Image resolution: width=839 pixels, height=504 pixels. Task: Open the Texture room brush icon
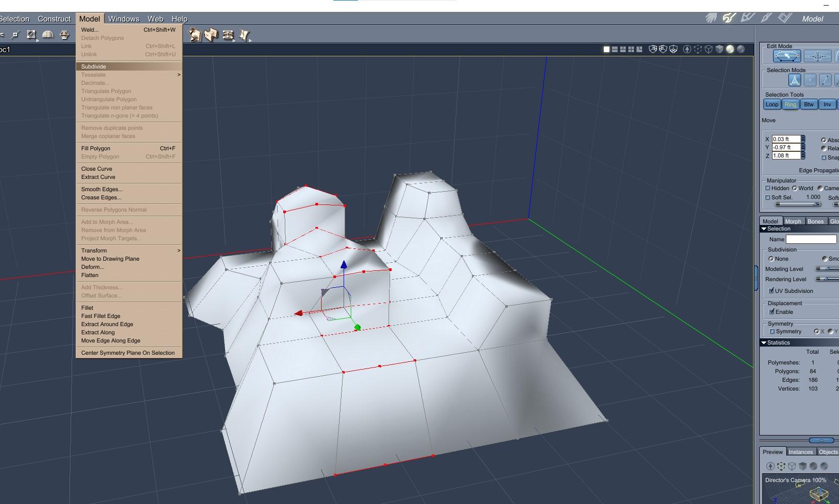tap(766, 18)
